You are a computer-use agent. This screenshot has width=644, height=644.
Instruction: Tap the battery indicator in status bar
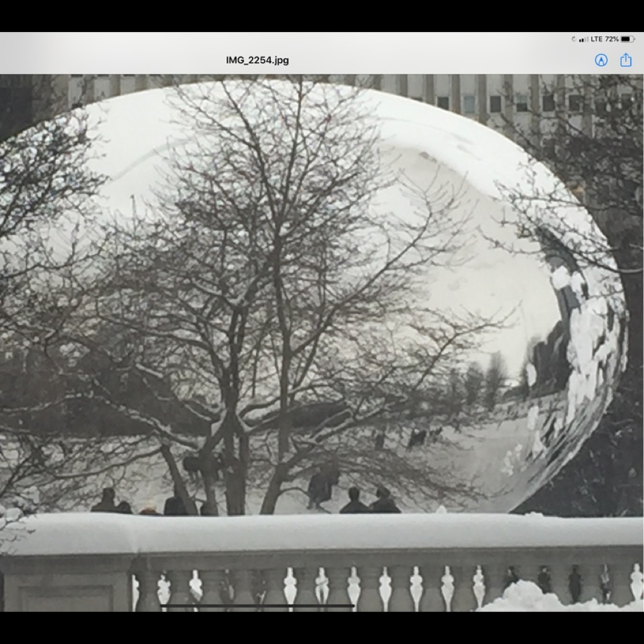[x=627, y=39]
